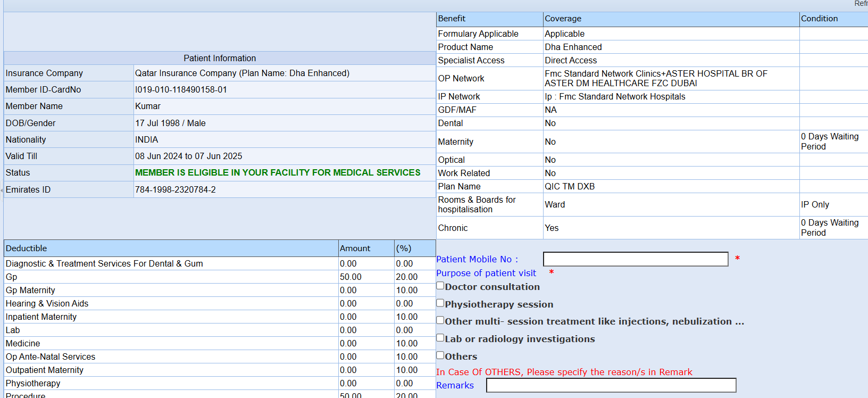Click the percentage (%) column header

point(404,248)
